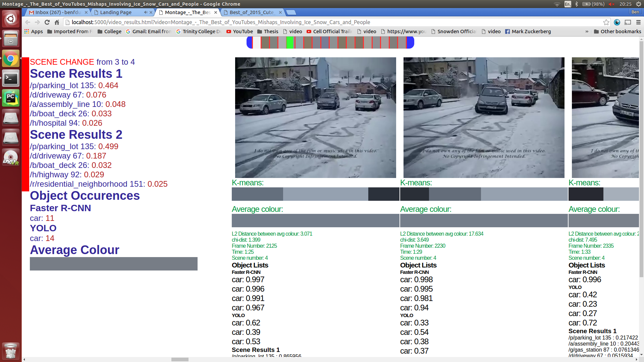644x362 pixels.
Task: Click green segment in scene timeline bar
Action: click(290, 43)
